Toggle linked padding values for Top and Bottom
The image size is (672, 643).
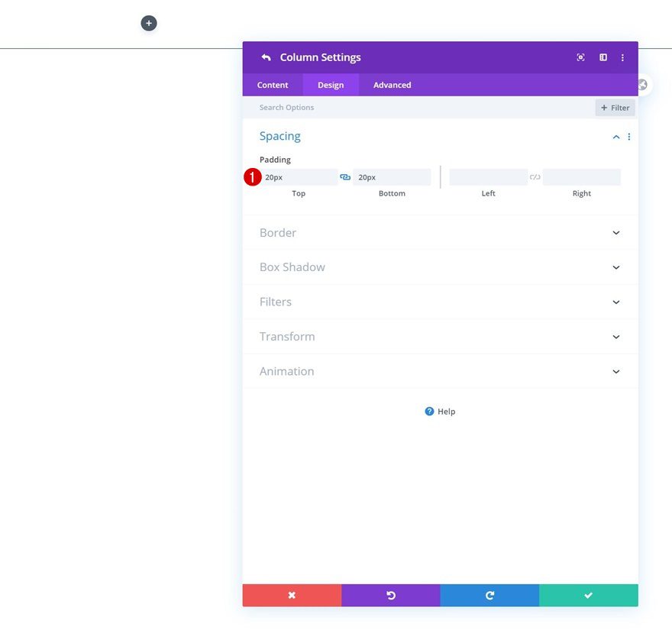tap(345, 176)
